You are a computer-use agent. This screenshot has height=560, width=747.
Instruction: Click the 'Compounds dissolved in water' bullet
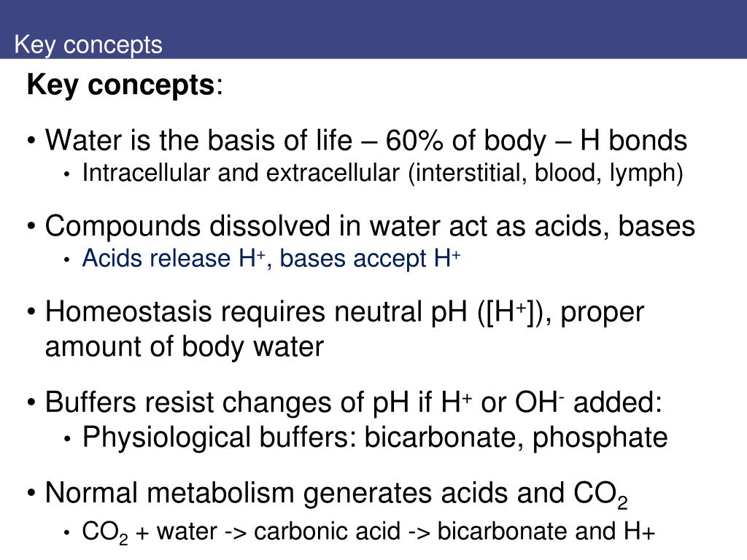coord(370,226)
